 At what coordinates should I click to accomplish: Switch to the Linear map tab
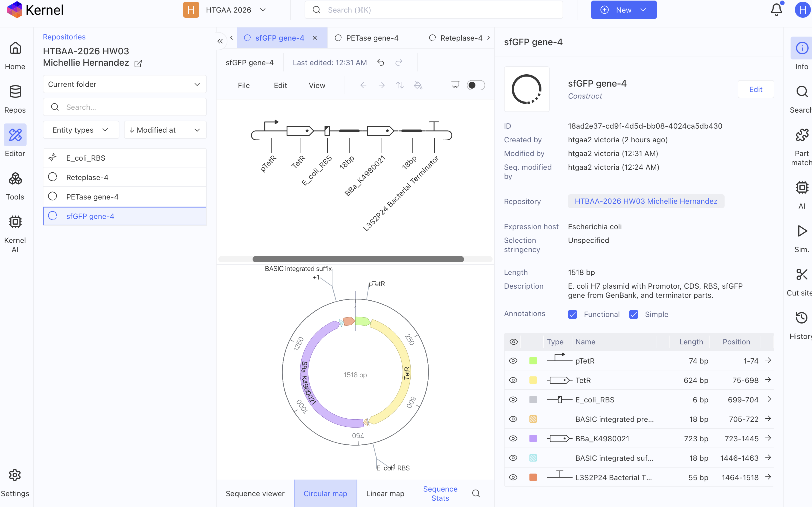point(385,493)
